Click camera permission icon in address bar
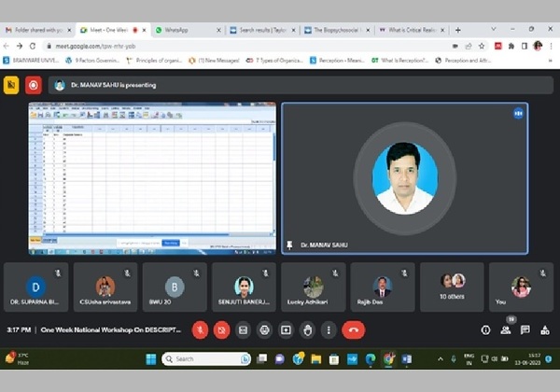Image resolution: width=560 pixels, height=392 pixels. pos(455,46)
